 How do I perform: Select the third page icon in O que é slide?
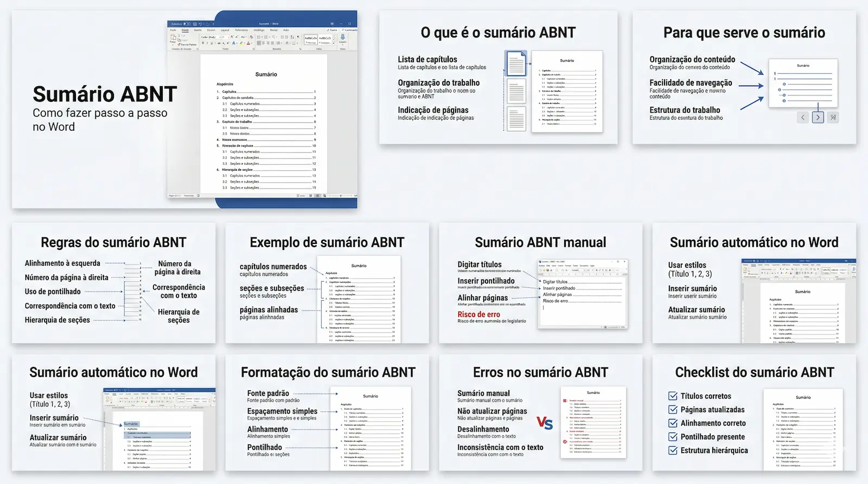516,118
